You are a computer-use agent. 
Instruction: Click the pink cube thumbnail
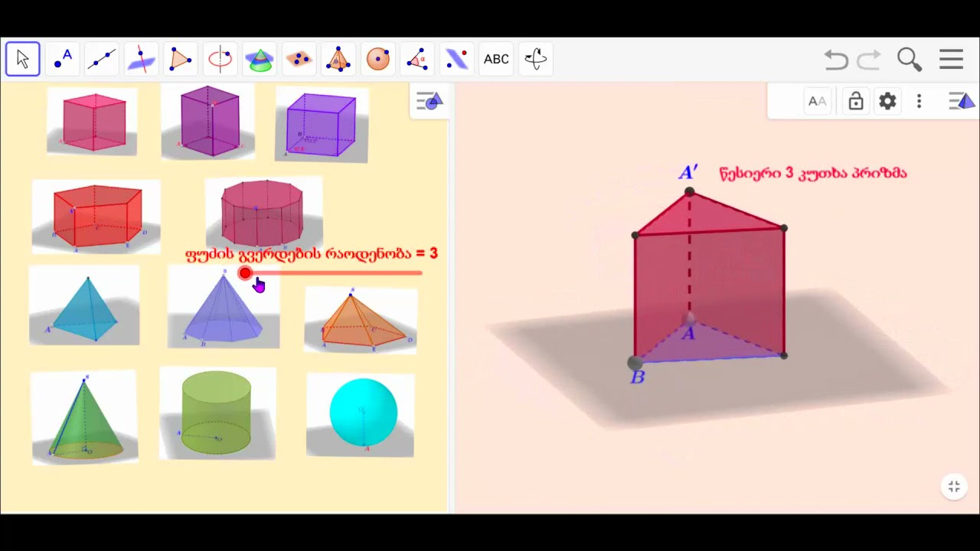tap(93, 122)
